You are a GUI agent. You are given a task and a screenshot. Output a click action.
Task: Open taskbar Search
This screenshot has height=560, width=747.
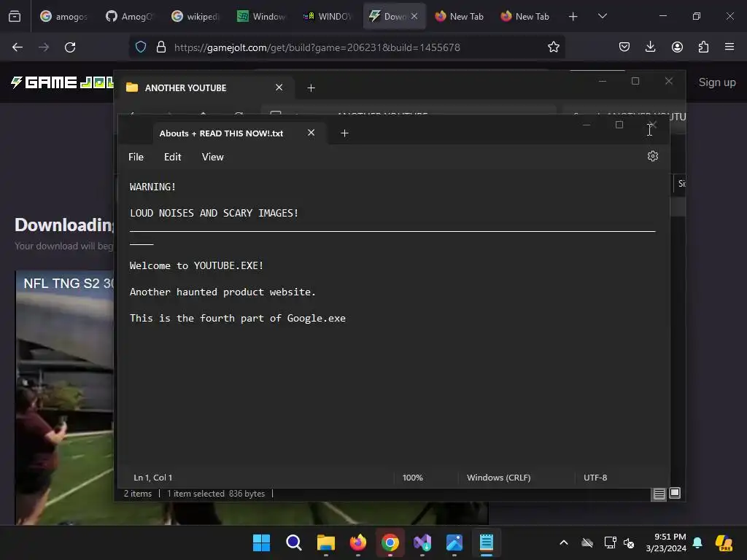pos(293,542)
